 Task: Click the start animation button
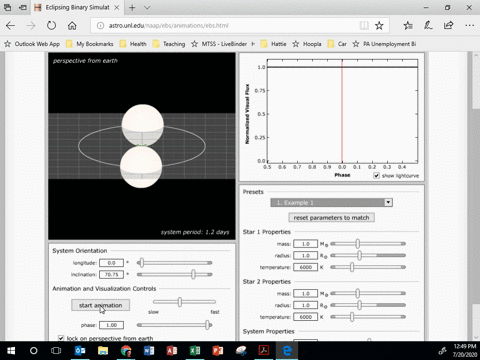[x=100, y=305]
